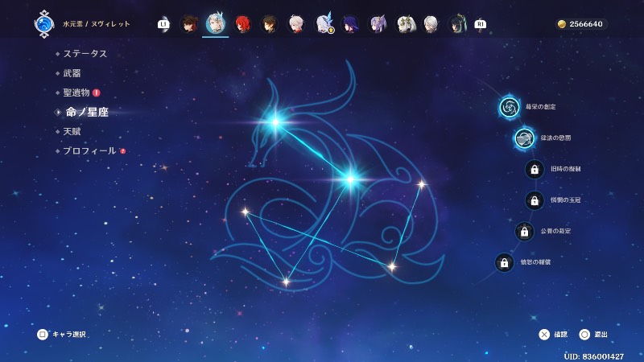This screenshot has height=362, width=644.
Task: Click the square button icon for キャラ選択
Action: (43, 334)
